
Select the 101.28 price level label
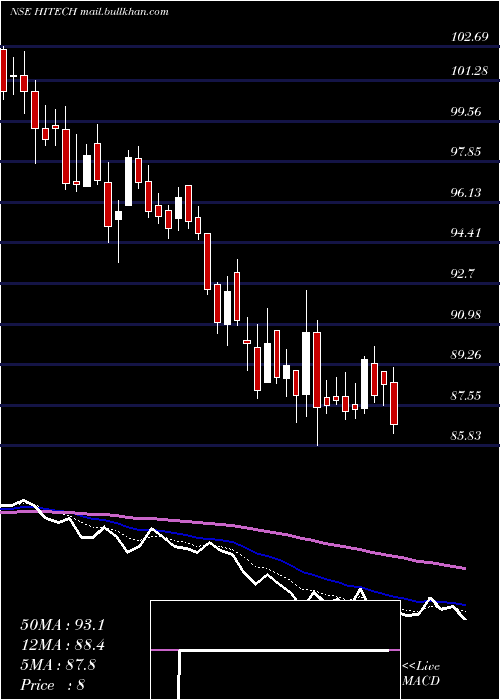470,71
